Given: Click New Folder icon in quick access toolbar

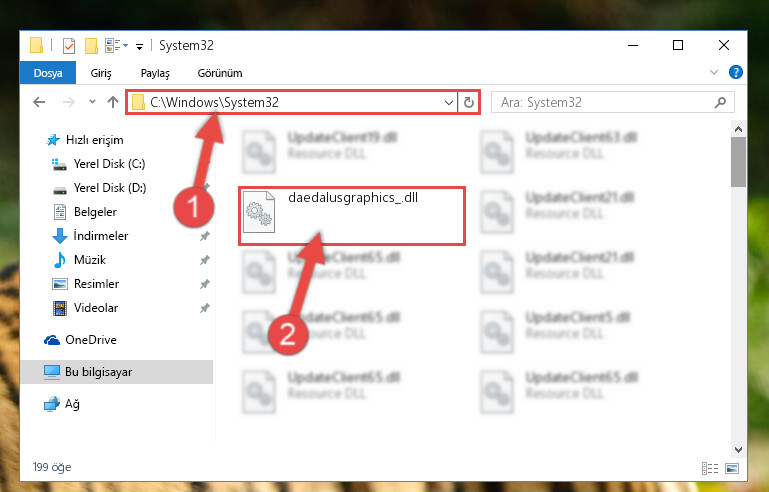Looking at the screenshot, I should [91, 46].
